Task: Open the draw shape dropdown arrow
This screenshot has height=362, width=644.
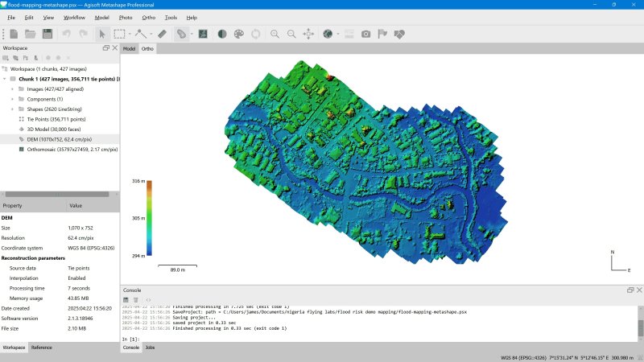Action: (151, 34)
